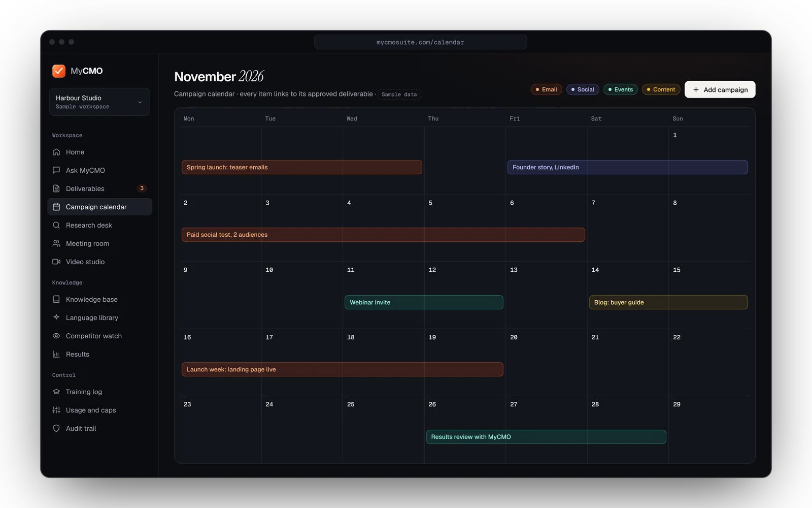Click the Add campaign button
Screen dimensions: 812x508
[x=720, y=89]
